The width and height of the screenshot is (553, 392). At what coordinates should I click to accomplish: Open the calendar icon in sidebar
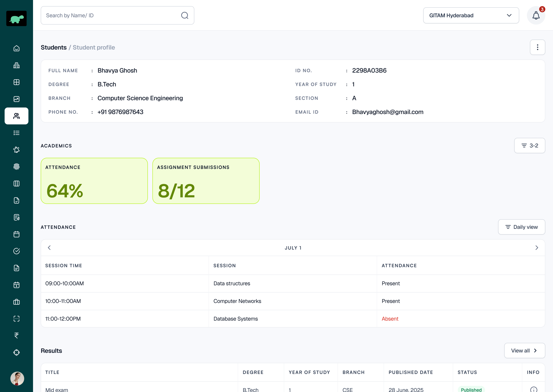pyautogui.click(x=16, y=234)
